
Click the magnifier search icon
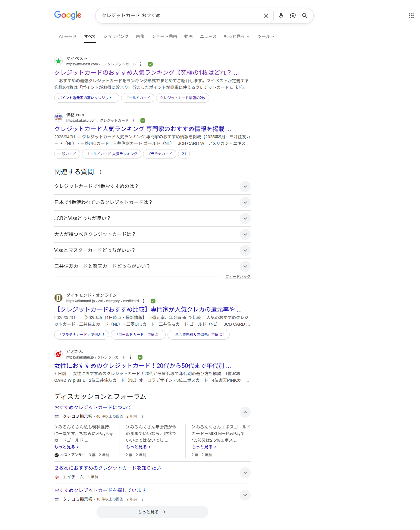click(x=305, y=16)
